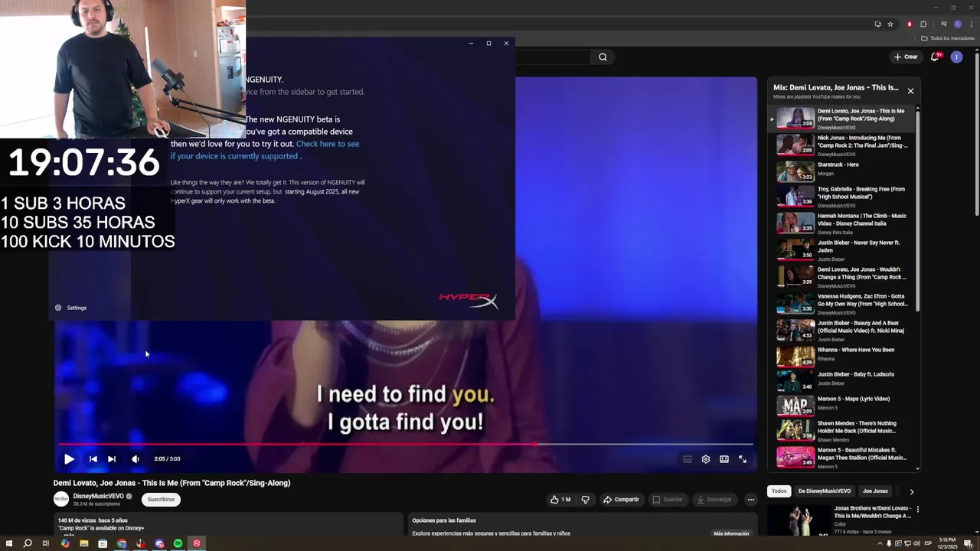Select Maroon 5 - Maps (Lyric Video)
Image resolution: width=980 pixels, height=551 pixels.
point(842,404)
